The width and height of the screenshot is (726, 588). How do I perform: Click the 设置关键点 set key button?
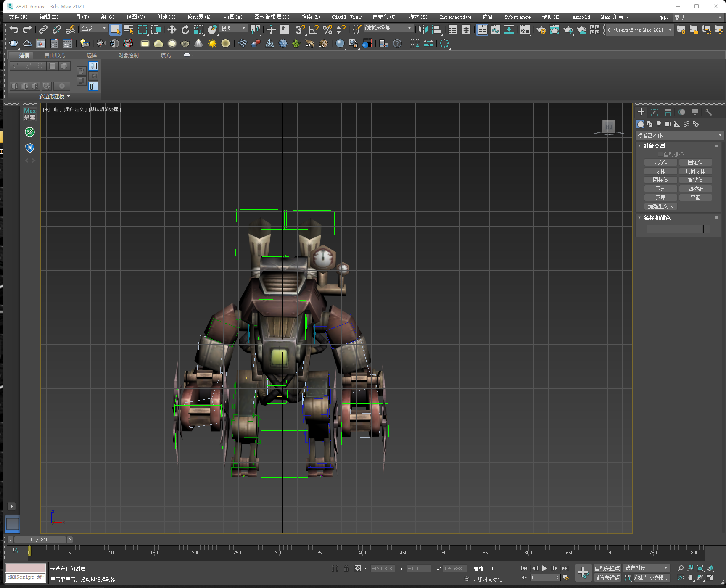coord(607,577)
